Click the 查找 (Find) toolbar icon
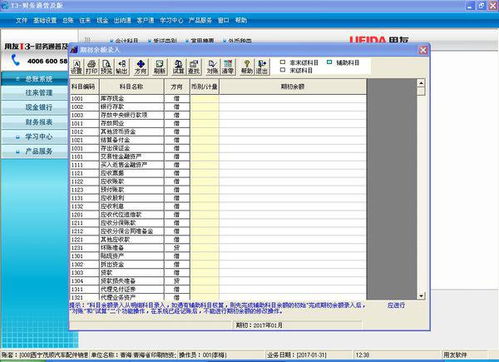 tap(194, 67)
